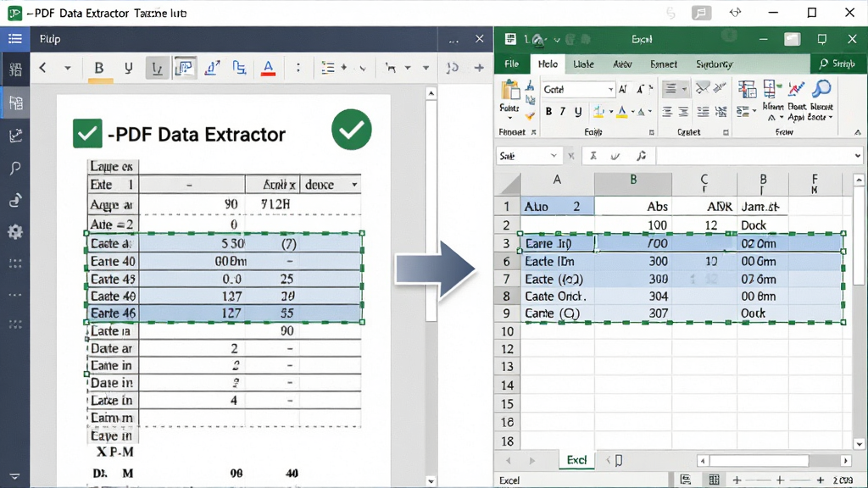868x488 pixels.
Task: Select the 'Excl' sheet tab
Action: (576, 460)
